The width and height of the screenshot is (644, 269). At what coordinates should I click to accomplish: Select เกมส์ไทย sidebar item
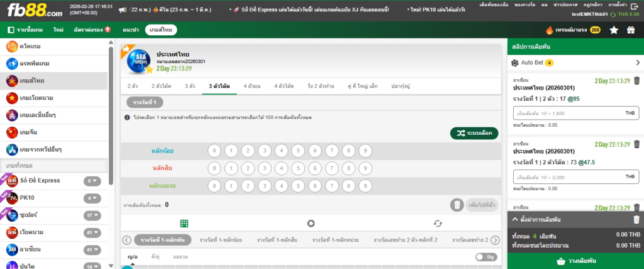pos(53,81)
